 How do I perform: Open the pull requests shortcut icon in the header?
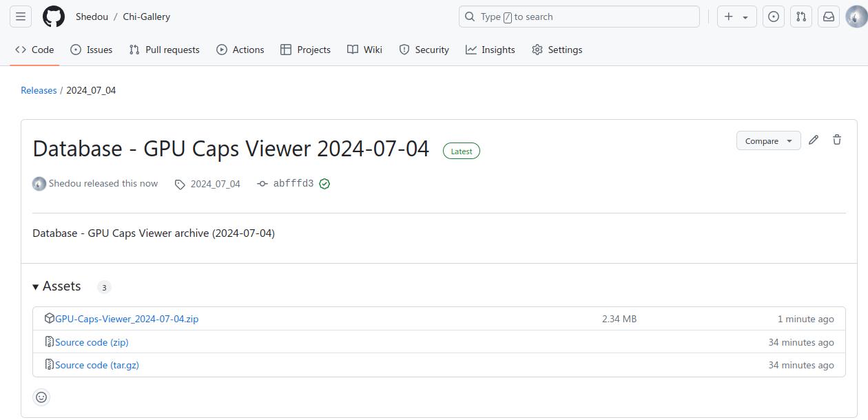801,17
